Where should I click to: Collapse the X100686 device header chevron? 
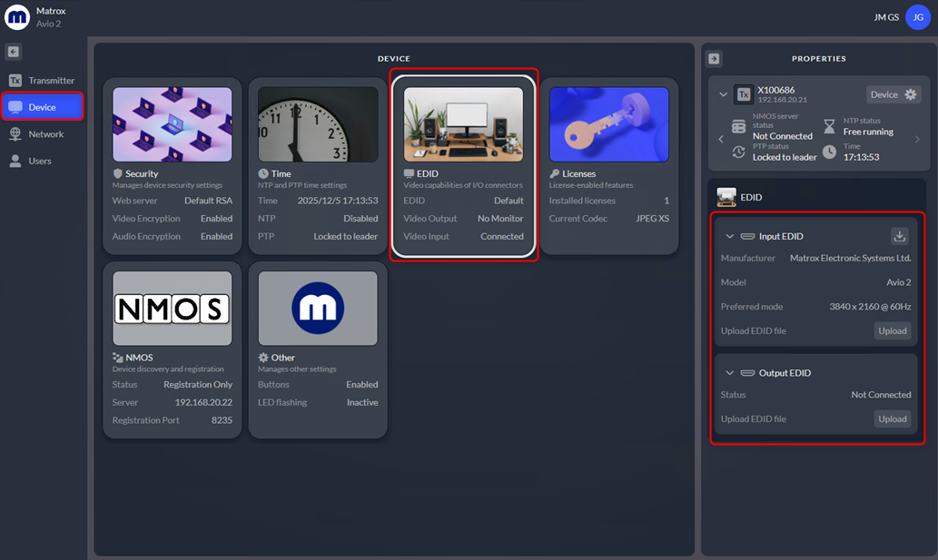[723, 94]
